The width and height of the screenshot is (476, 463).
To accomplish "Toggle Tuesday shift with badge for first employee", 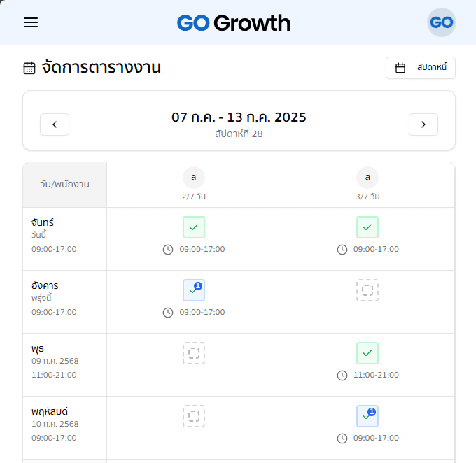I will (x=194, y=290).
